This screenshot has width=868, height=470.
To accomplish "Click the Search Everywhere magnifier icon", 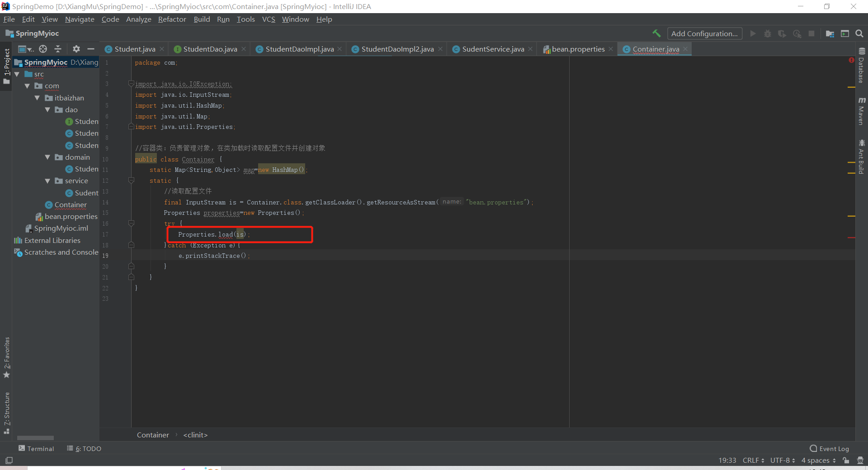I will pyautogui.click(x=859, y=33).
